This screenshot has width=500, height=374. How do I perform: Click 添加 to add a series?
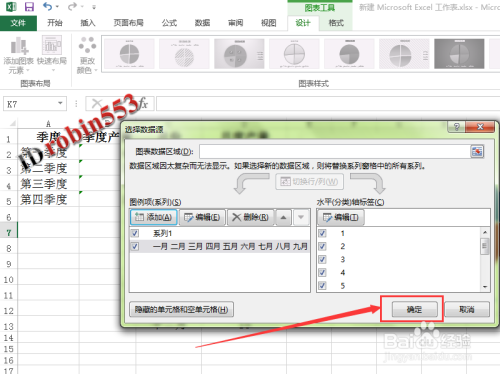[154, 217]
